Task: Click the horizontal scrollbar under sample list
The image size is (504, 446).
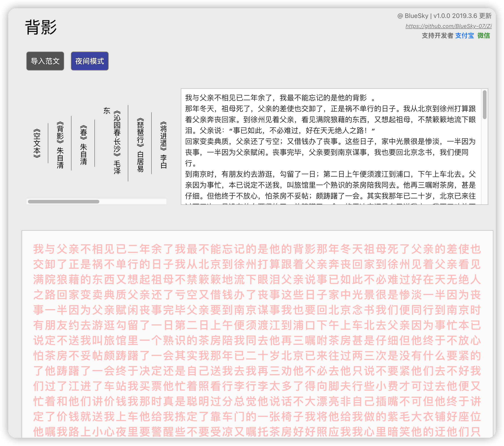Action: point(64,202)
